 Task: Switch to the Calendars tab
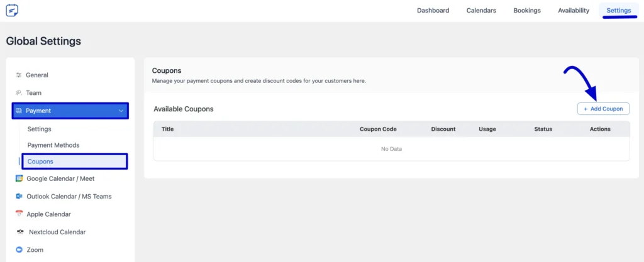coord(481,11)
